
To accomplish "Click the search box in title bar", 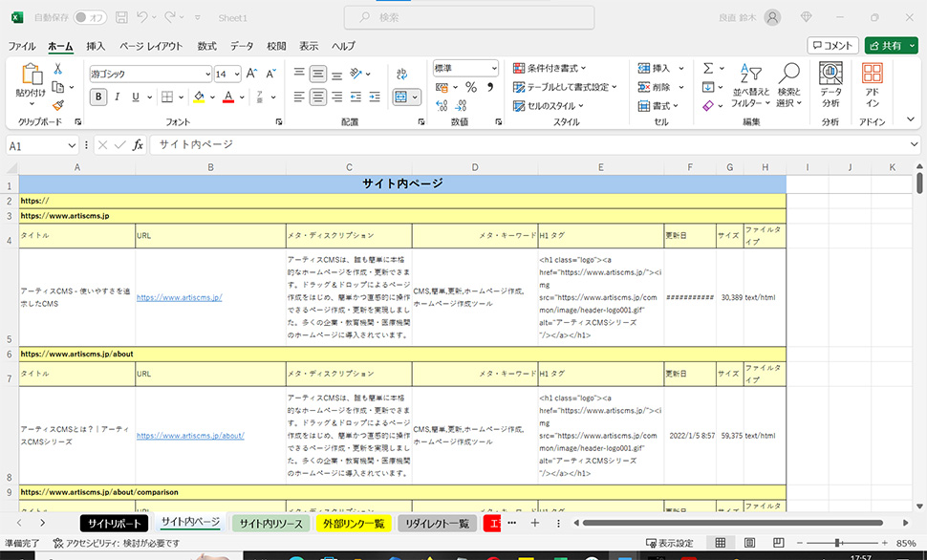I will click(x=469, y=18).
